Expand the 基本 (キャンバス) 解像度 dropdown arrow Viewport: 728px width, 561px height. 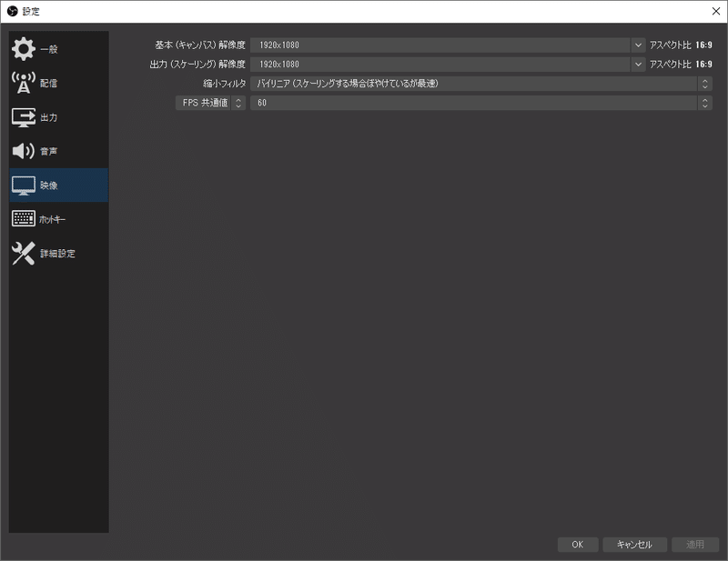pyautogui.click(x=638, y=45)
